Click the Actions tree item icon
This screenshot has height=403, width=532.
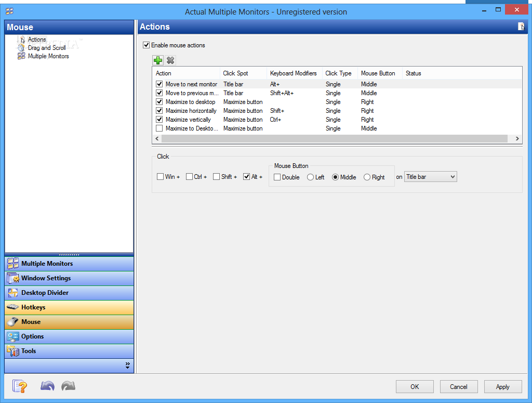22,40
